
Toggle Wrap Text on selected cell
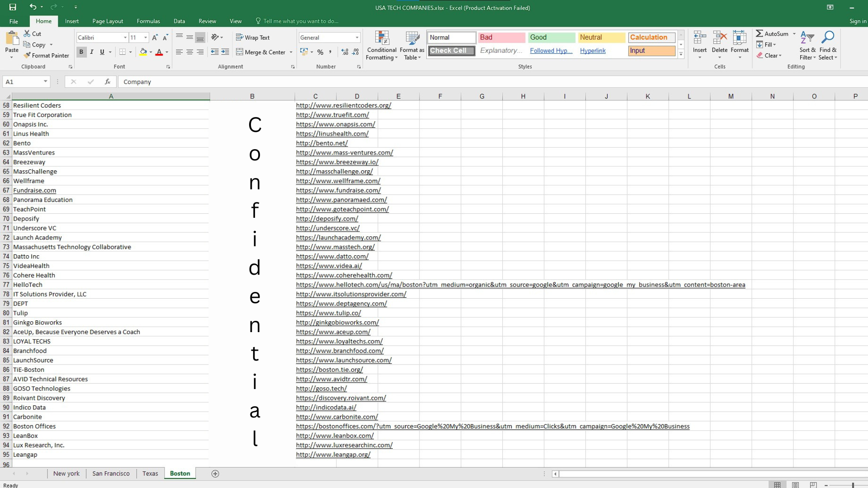pyautogui.click(x=252, y=38)
